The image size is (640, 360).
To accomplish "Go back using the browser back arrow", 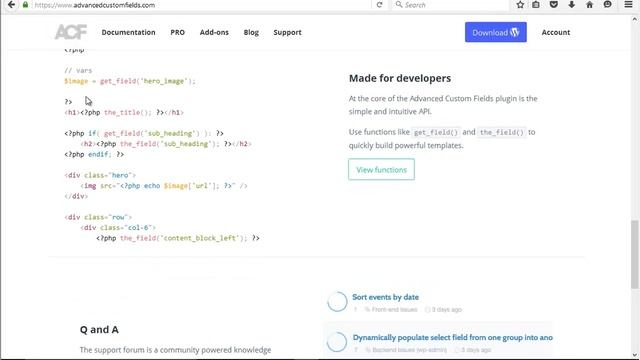I will tap(11, 4).
